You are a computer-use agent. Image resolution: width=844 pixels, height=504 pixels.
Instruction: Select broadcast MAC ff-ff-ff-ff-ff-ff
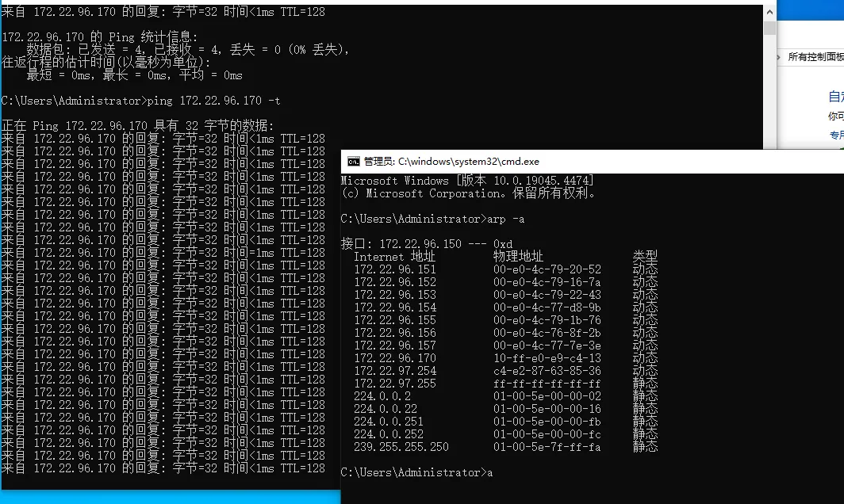coord(547,384)
